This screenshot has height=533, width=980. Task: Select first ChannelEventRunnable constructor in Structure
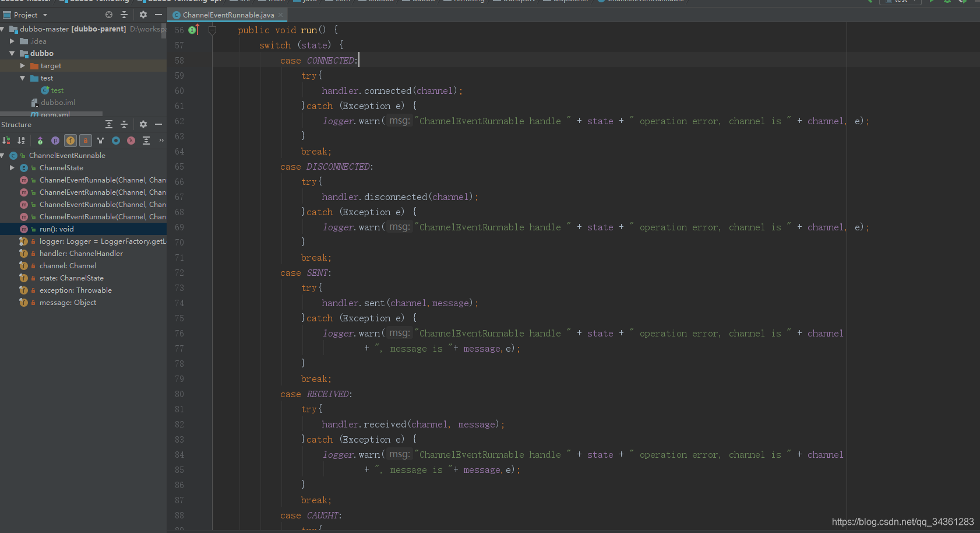(83, 180)
